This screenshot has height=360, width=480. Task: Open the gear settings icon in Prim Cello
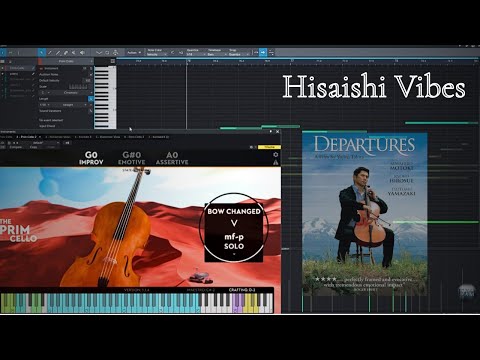coord(276,155)
